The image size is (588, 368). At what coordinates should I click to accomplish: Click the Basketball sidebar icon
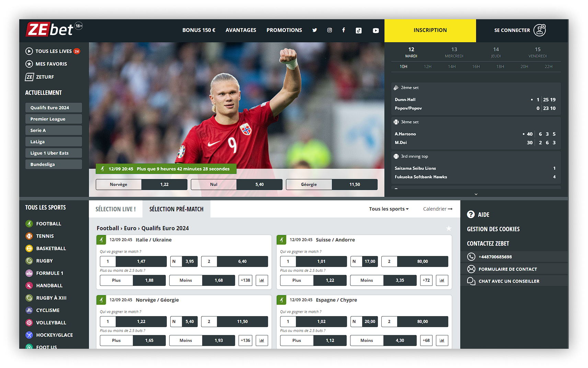tap(29, 248)
